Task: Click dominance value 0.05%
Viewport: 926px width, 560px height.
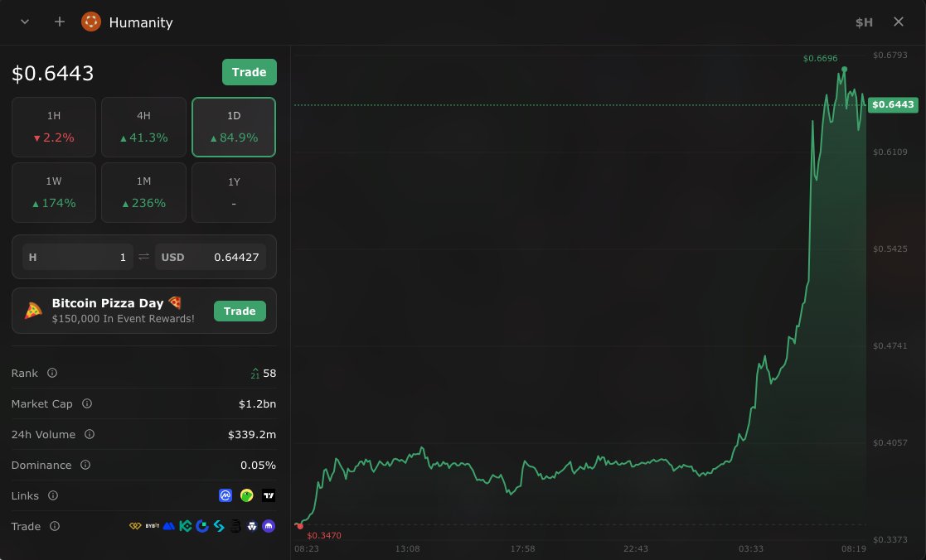Action: pos(258,465)
